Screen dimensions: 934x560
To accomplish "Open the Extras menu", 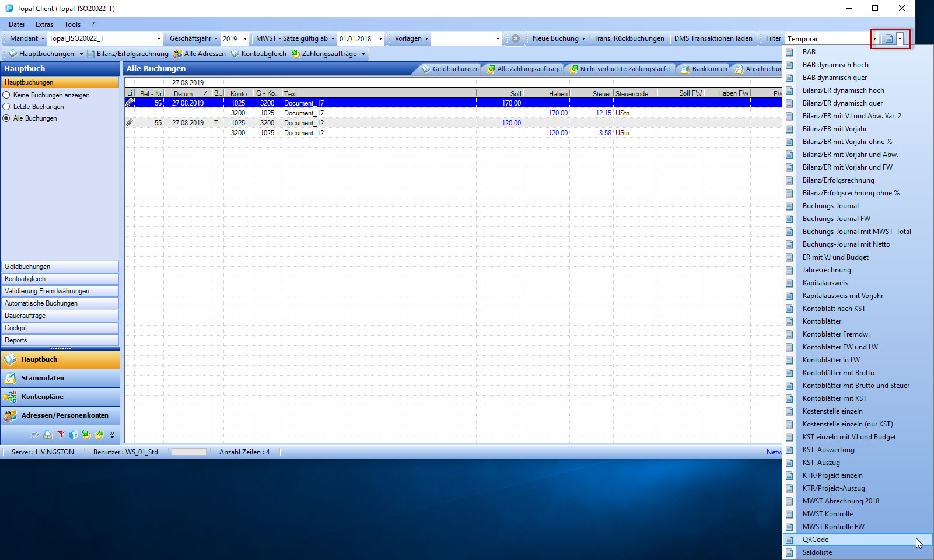I will (x=44, y=24).
